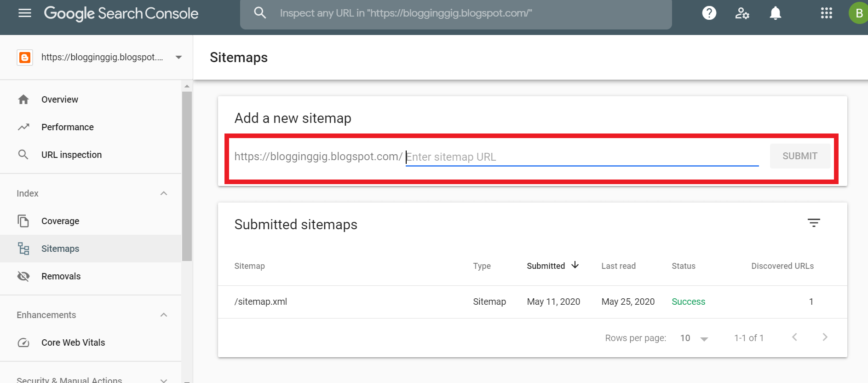Open the /sitemap.xml row
Screen dimensions: 868x383
click(x=532, y=302)
